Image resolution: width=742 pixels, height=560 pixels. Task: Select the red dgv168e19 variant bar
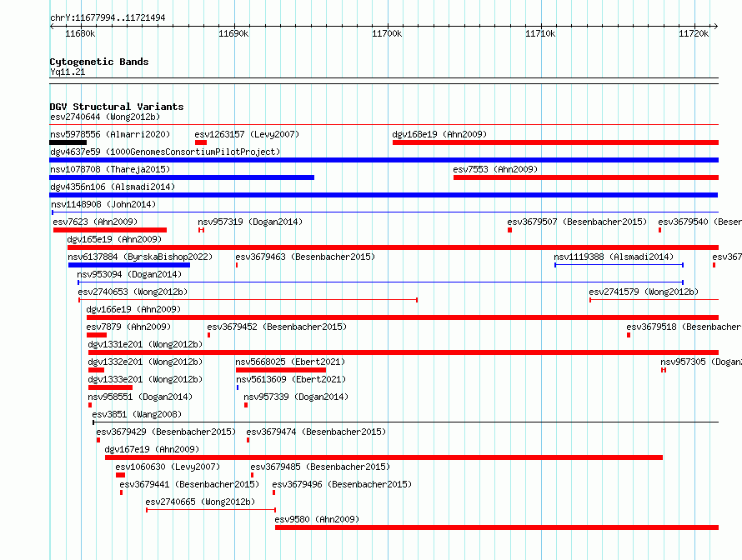(x=555, y=142)
